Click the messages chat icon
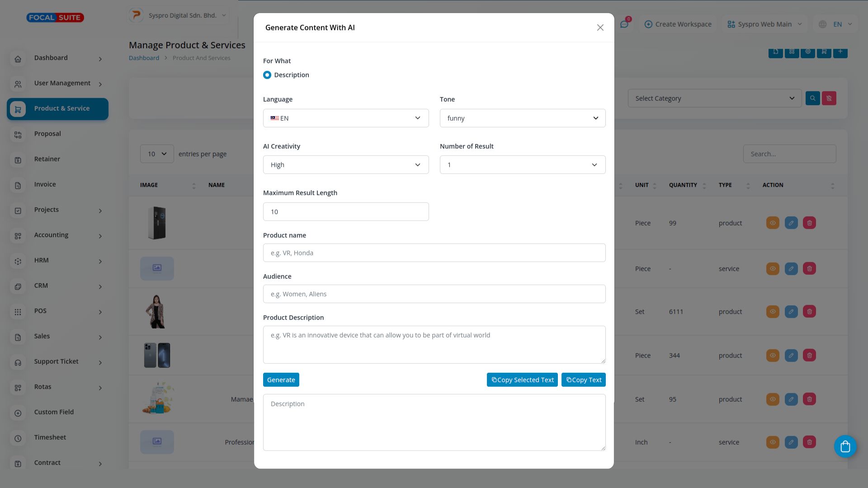This screenshot has width=868, height=488. click(x=624, y=24)
